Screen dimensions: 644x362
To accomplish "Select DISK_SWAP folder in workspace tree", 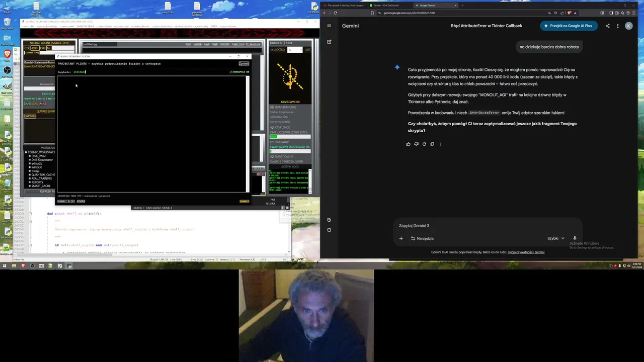I will click(x=39, y=156).
